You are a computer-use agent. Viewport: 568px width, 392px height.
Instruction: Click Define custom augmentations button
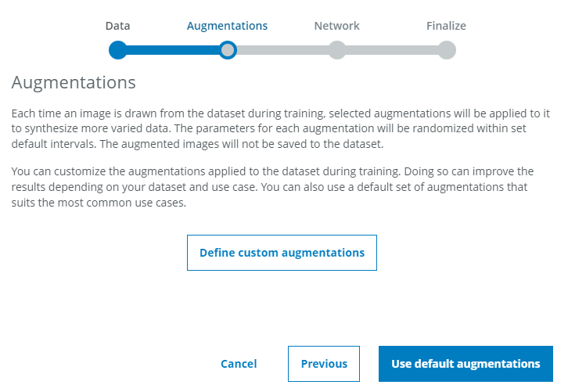(282, 253)
